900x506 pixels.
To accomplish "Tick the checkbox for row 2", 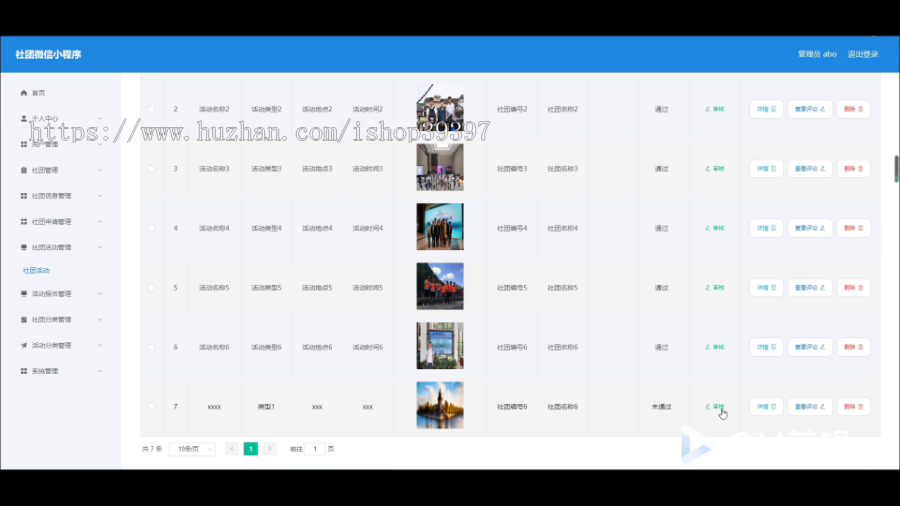I will pyautogui.click(x=152, y=109).
